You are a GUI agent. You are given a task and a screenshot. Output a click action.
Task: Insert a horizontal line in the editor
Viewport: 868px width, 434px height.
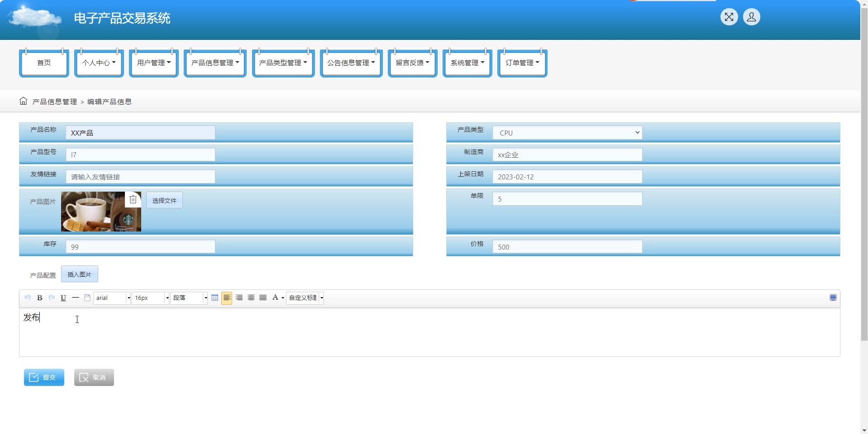76,298
